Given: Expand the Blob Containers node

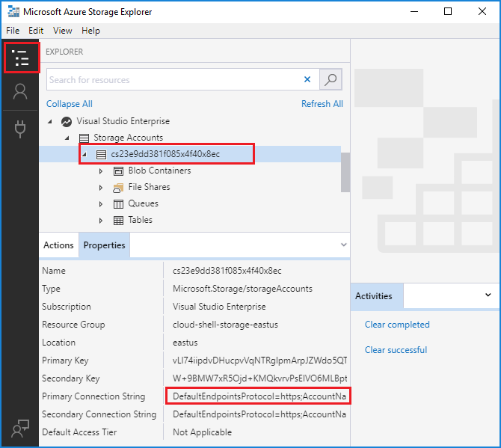Looking at the screenshot, I should tap(101, 171).
